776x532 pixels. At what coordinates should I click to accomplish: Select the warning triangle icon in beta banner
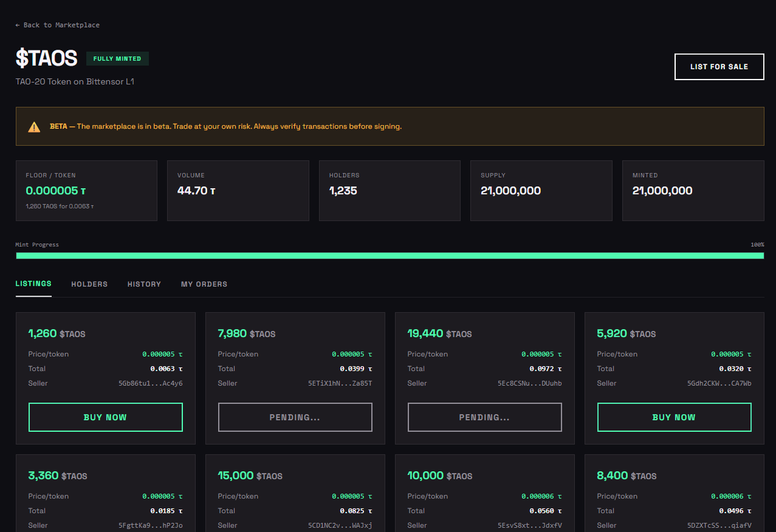click(x=34, y=127)
